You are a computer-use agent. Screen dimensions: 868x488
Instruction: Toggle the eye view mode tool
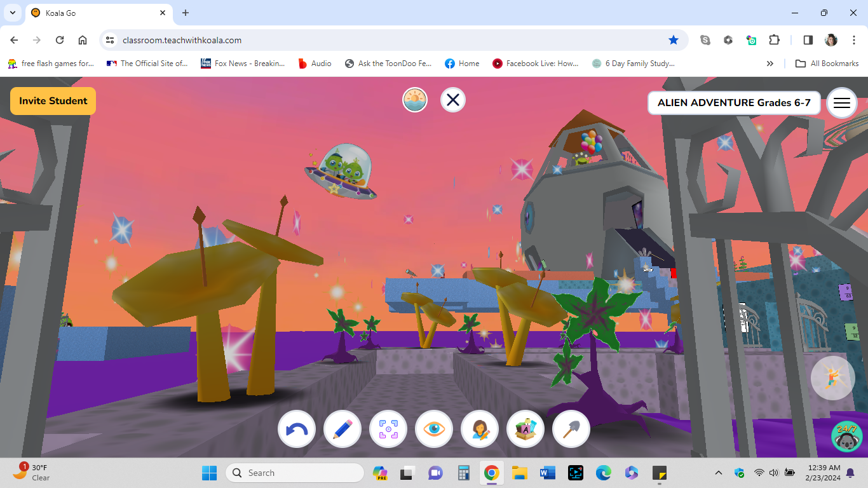(x=433, y=429)
